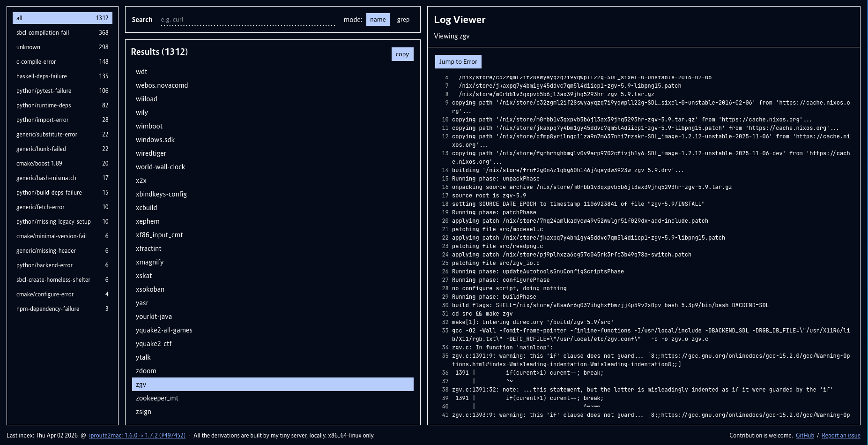This screenshot has height=445, width=868.
Task: Switch search mode to grep
Action: coord(403,20)
